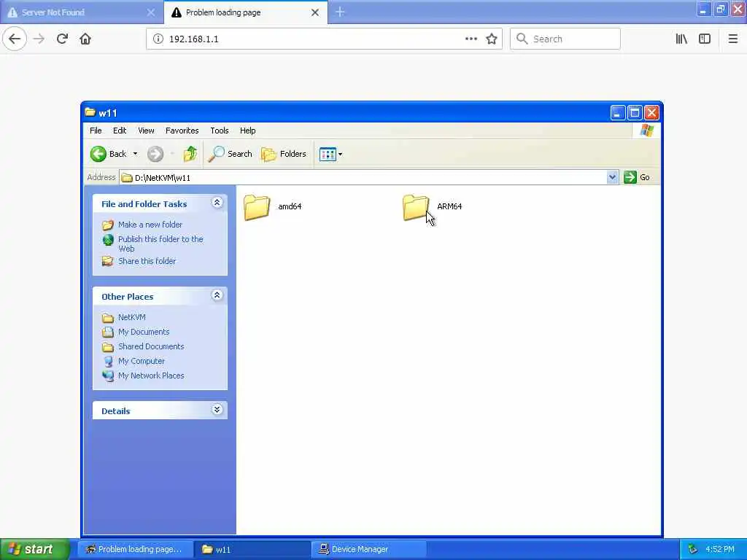747x560 pixels.
Task: Switch to Server Not Found tab
Action: coord(82,12)
